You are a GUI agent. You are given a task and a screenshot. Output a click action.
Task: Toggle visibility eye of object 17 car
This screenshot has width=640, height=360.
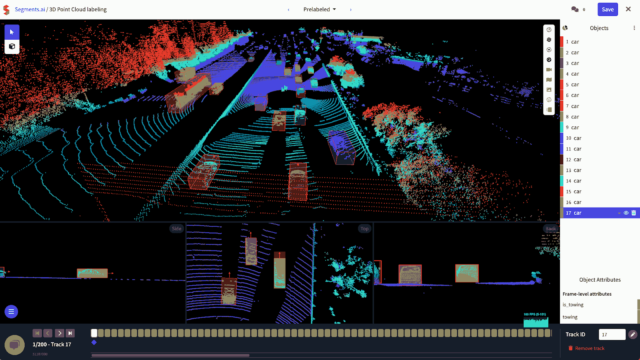626,213
